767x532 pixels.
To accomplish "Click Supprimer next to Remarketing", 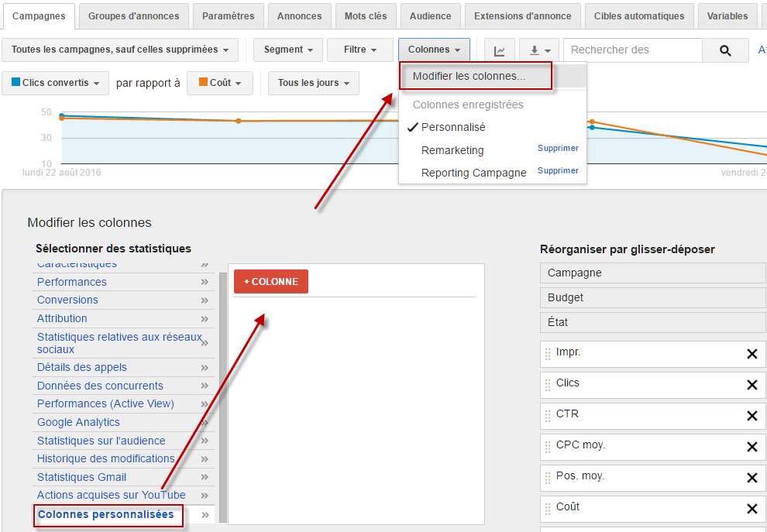I will [x=558, y=148].
